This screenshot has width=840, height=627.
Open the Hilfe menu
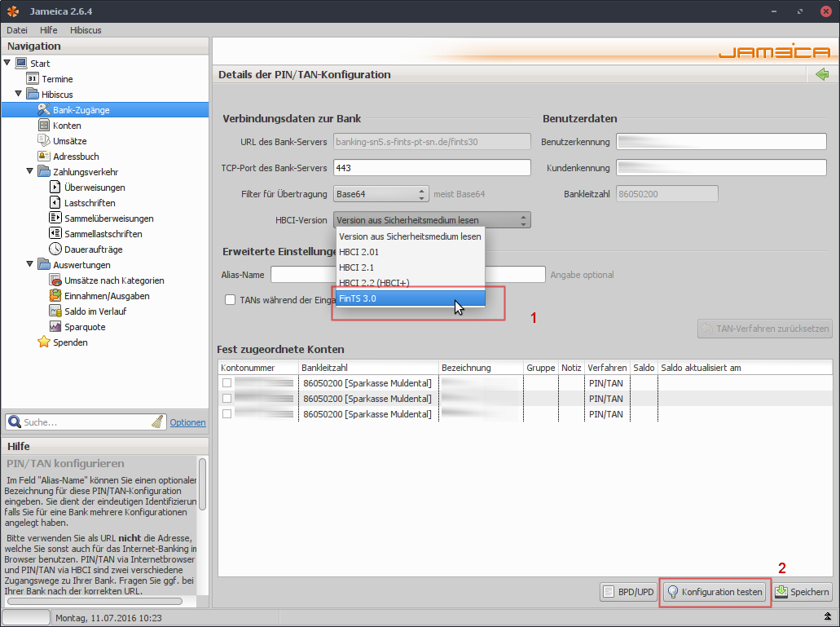(x=49, y=30)
